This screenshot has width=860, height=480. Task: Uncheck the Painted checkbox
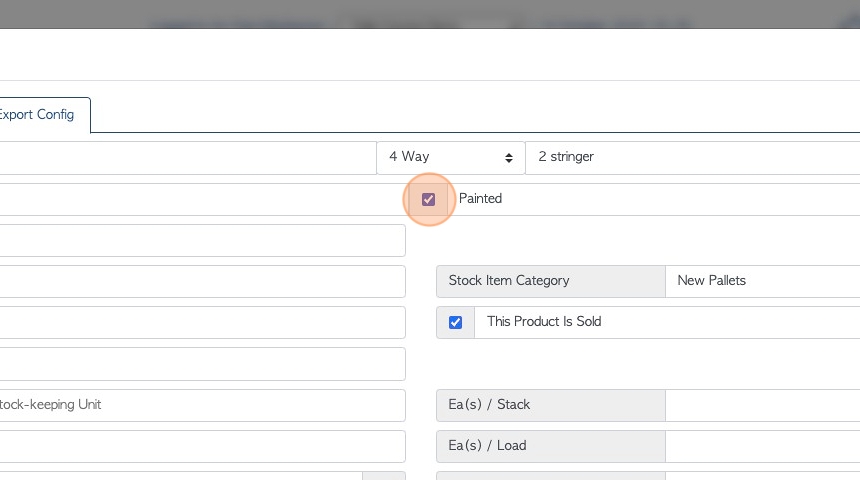click(428, 199)
